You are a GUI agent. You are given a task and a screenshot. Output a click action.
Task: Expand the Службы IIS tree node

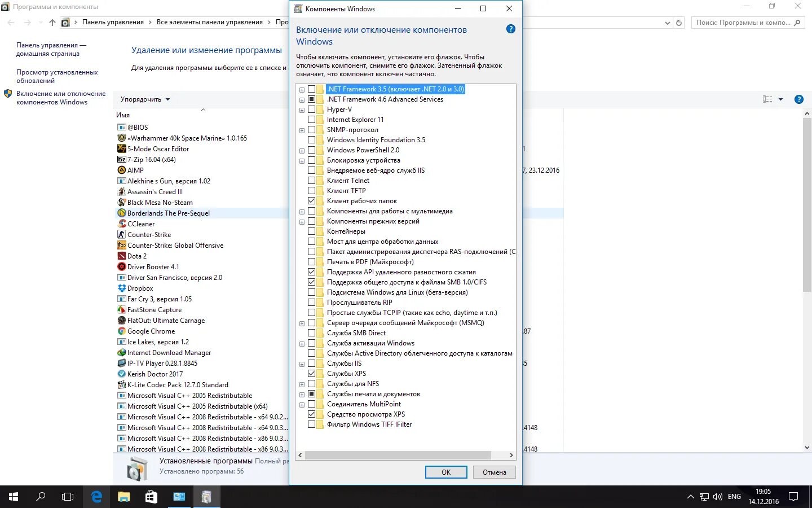tap(302, 364)
